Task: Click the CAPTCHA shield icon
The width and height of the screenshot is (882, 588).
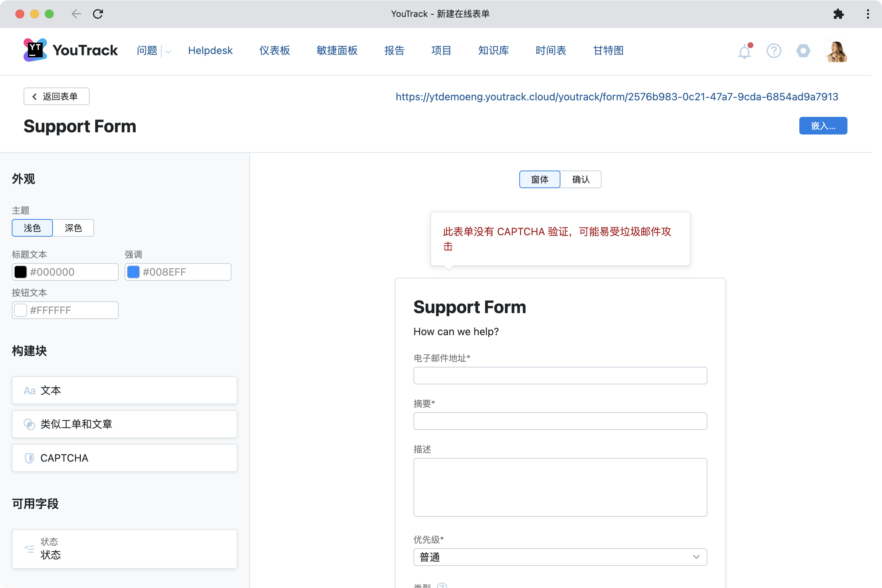Action: click(x=29, y=458)
